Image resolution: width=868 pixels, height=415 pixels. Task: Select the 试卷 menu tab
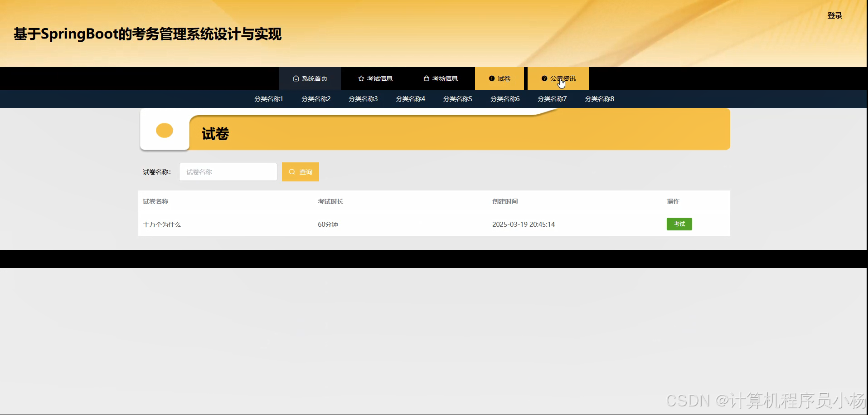[x=499, y=78]
